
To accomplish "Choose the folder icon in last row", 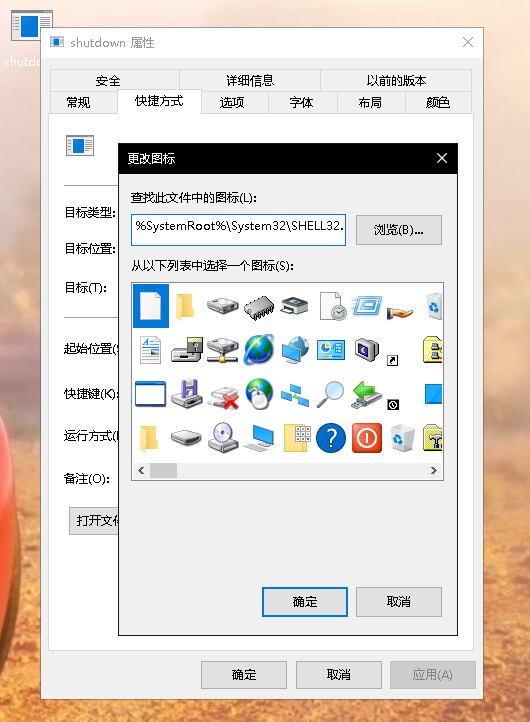I will coord(149,437).
